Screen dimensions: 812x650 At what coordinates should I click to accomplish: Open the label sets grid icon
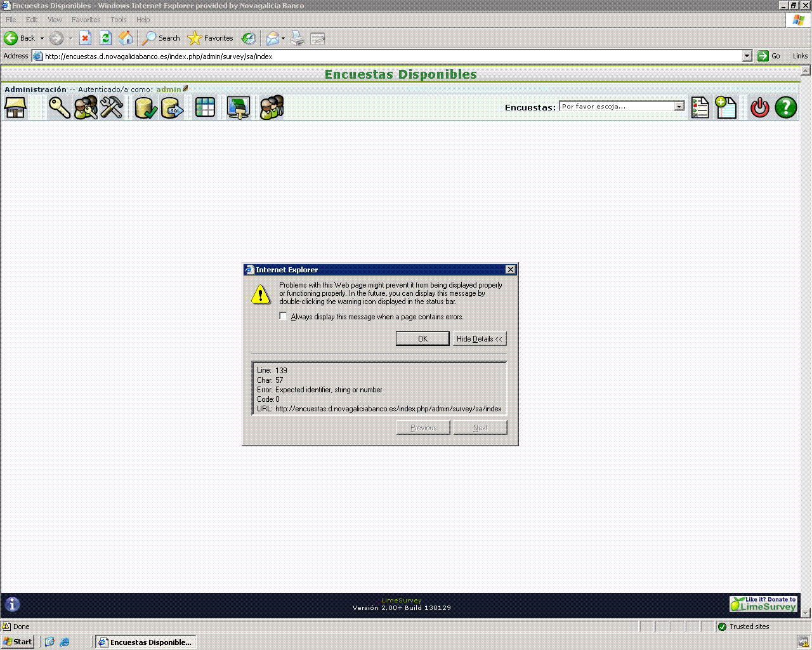click(205, 107)
